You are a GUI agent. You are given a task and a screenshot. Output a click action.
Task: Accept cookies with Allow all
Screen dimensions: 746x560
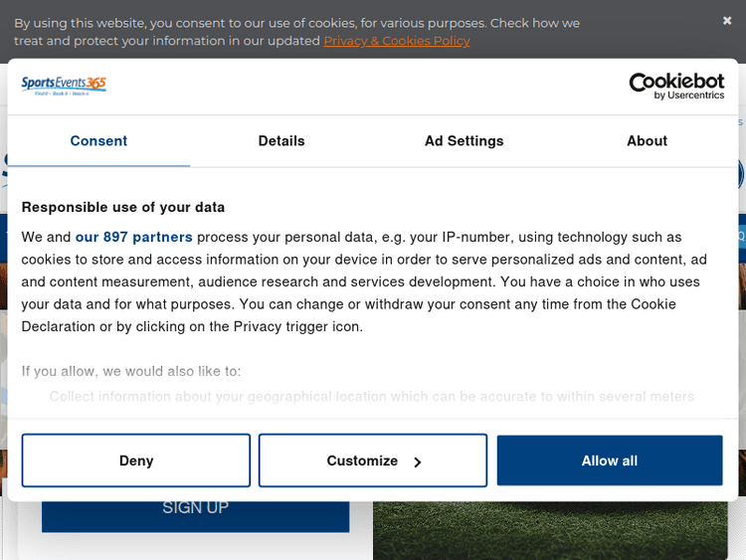pos(609,461)
